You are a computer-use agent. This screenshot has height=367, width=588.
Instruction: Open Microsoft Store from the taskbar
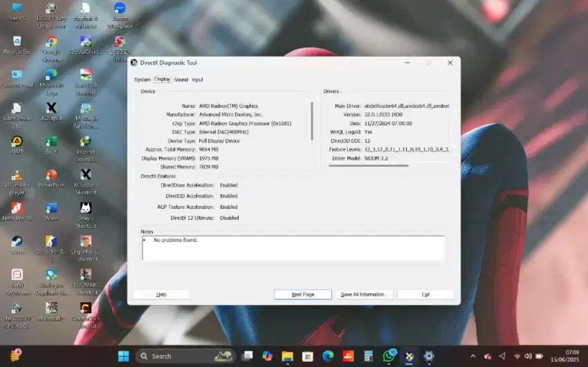pos(308,356)
